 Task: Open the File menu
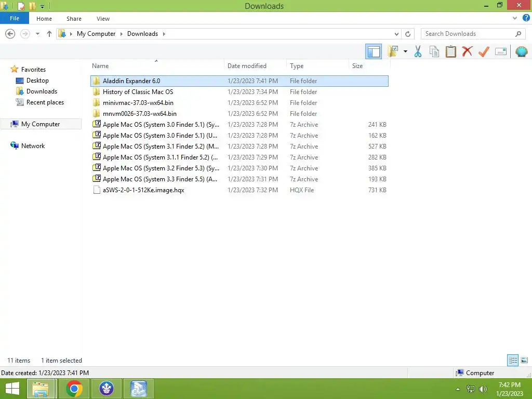[15, 18]
